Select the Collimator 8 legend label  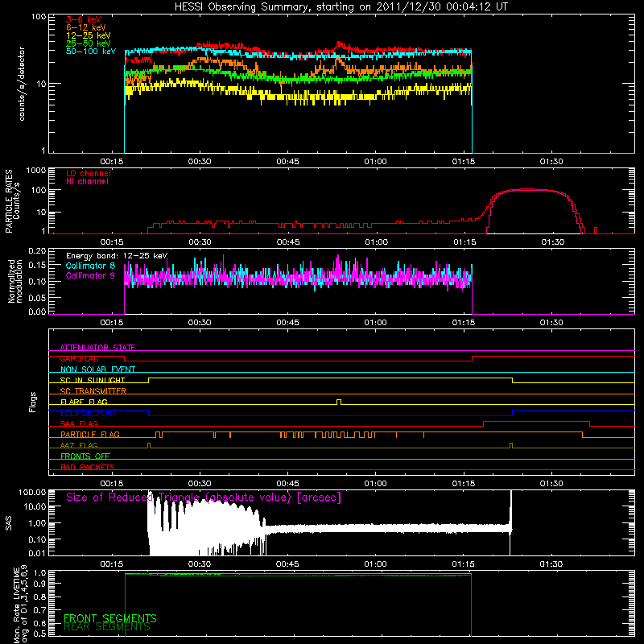tap(90, 266)
